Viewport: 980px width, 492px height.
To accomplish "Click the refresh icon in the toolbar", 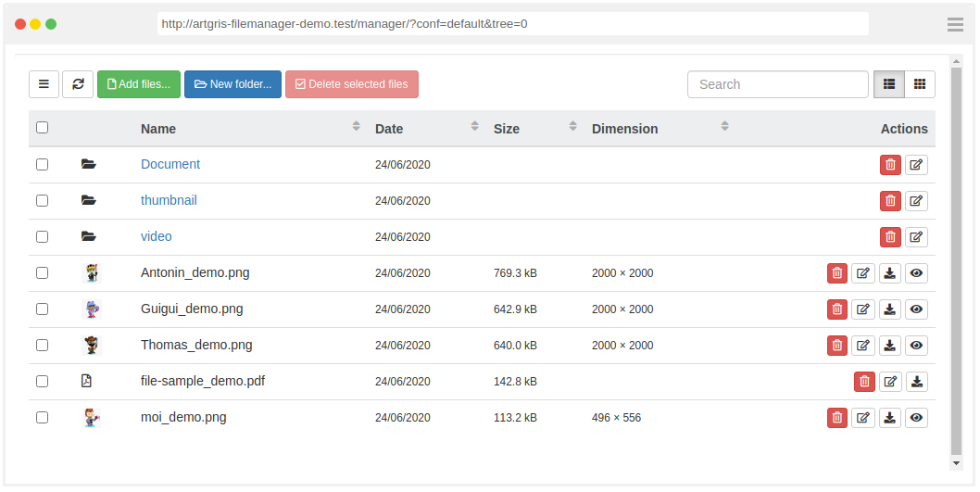I will tap(78, 84).
